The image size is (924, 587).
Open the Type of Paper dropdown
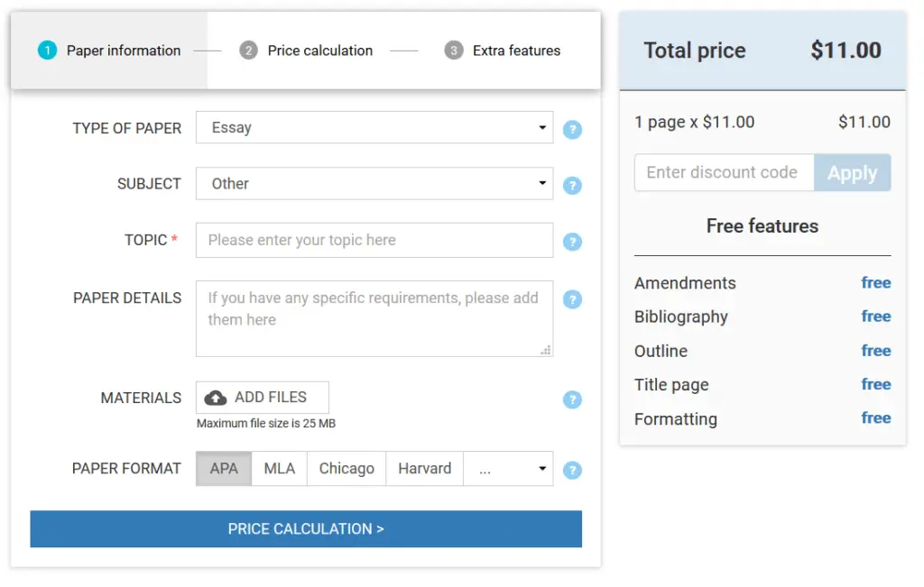(x=374, y=128)
